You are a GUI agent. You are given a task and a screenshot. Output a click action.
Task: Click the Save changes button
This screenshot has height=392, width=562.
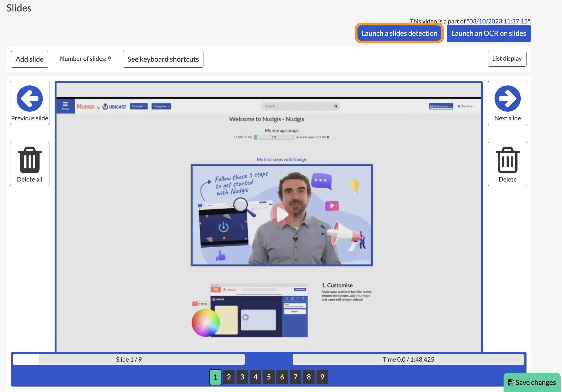point(532,382)
